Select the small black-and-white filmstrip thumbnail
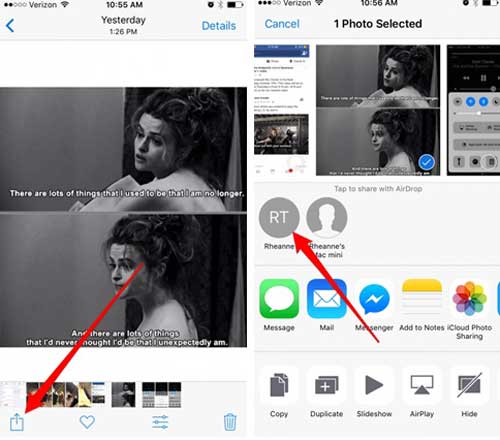Viewport: 500px width, 440px height. 123,395
